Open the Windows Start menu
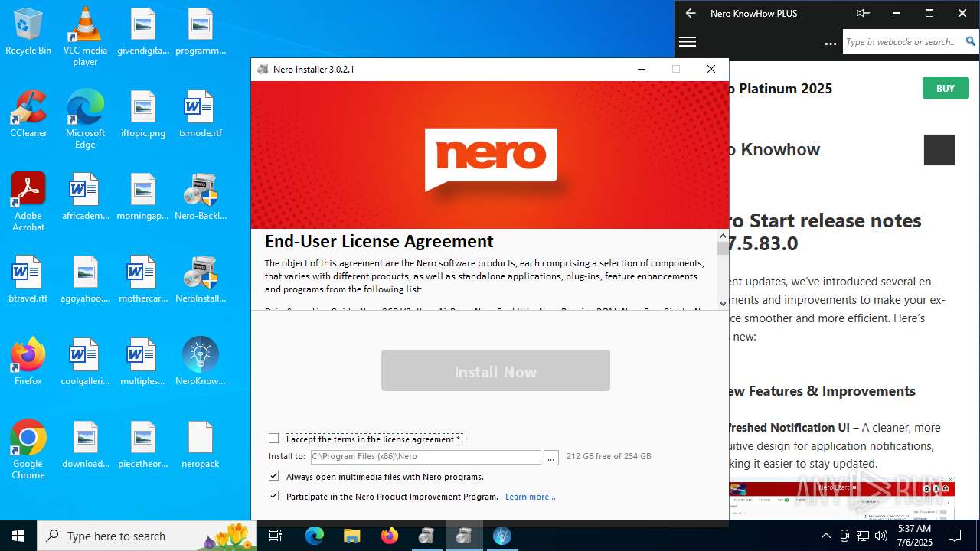980x551 pixels. 18,536
